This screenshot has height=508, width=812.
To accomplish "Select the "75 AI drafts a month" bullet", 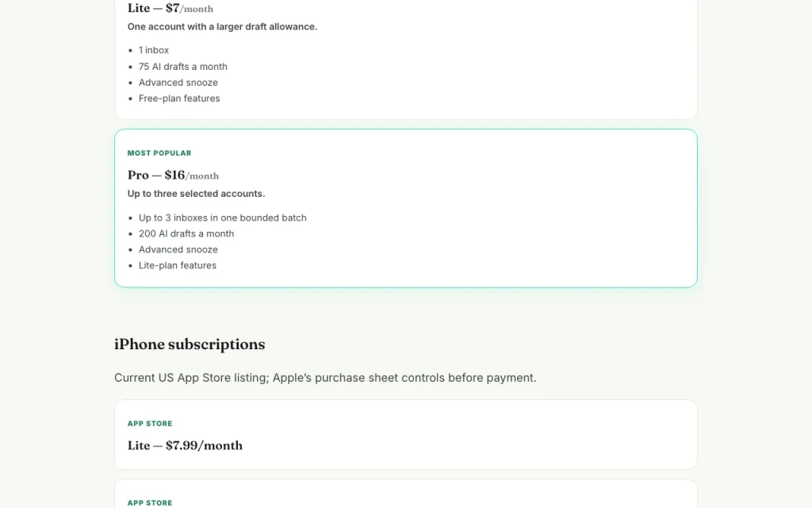I will tap(183, 67).
